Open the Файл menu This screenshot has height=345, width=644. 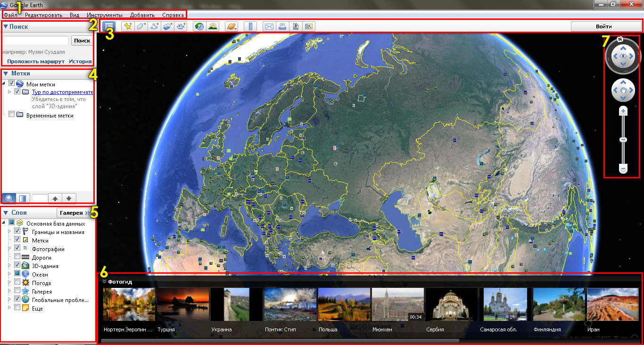pyautogui.click(x=10, y=15)
